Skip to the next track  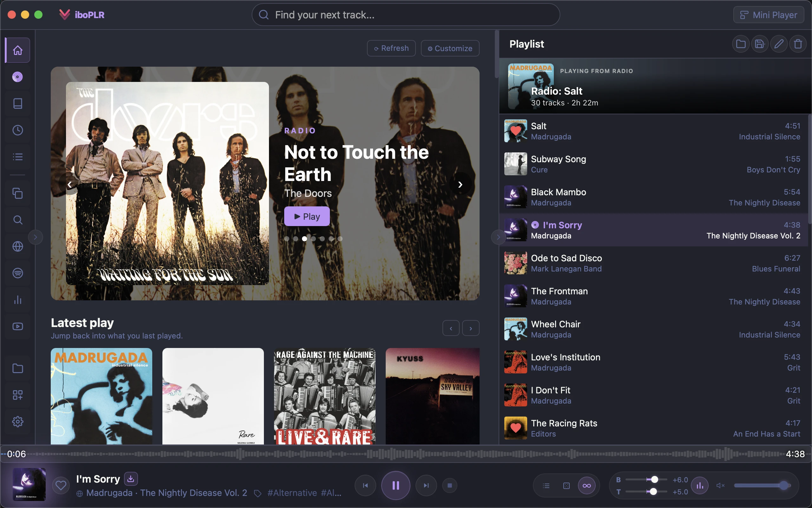(426, 485)
